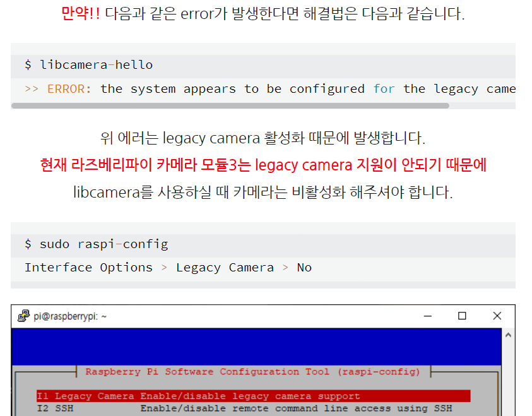Click the sentence '위 에러는 legacy camera 활성화 때문에 발생합니다.'
This screenshot has width=532, height=416.
263,138
